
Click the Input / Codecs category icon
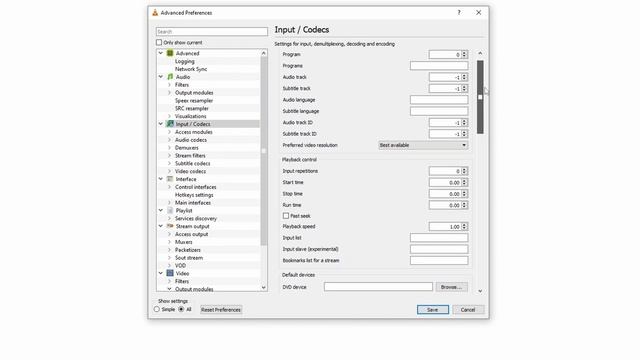170,124
